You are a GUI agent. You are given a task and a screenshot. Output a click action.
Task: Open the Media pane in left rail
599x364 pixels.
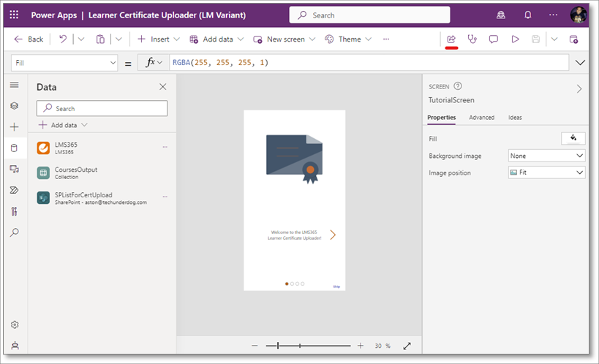tap(14, 169)
